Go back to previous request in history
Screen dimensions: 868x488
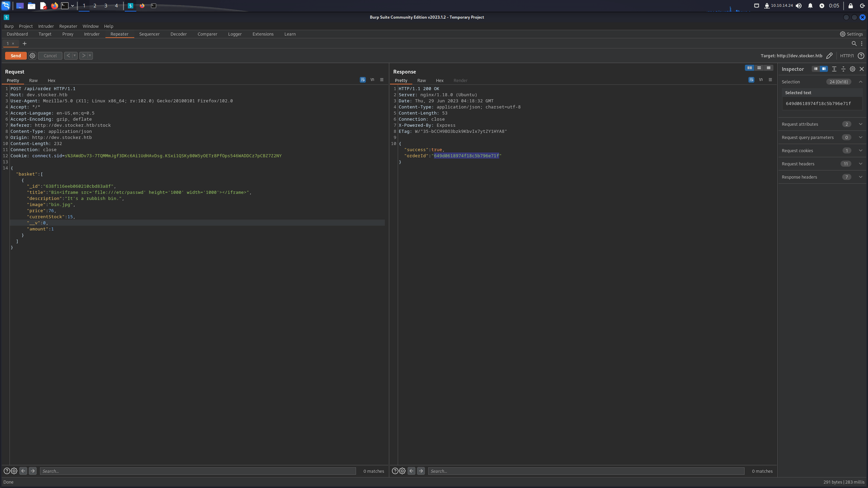tap(68, 56)
